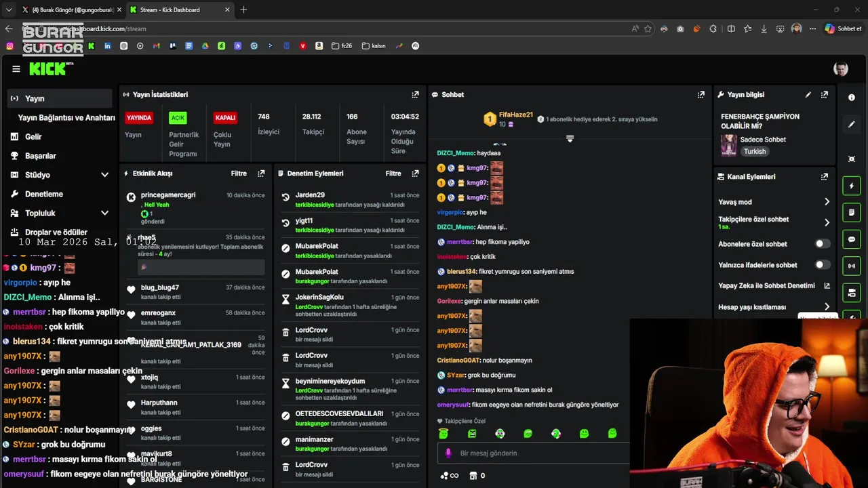Click Filtre in Denetim Eylemleri panel
The image size is (868, 488).
coord(393,174)
